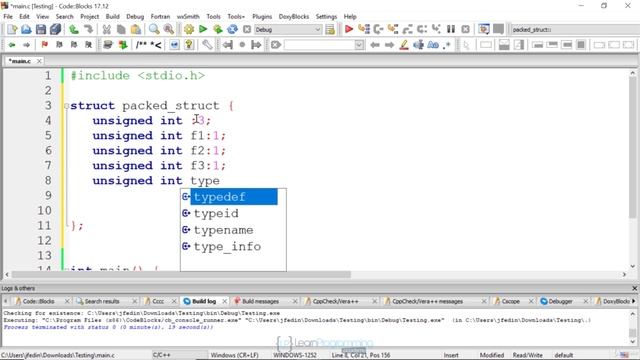640x360 pixels.
Task: Open the Plugins menu
Action: pyautogui.click(x=262, y=17)
